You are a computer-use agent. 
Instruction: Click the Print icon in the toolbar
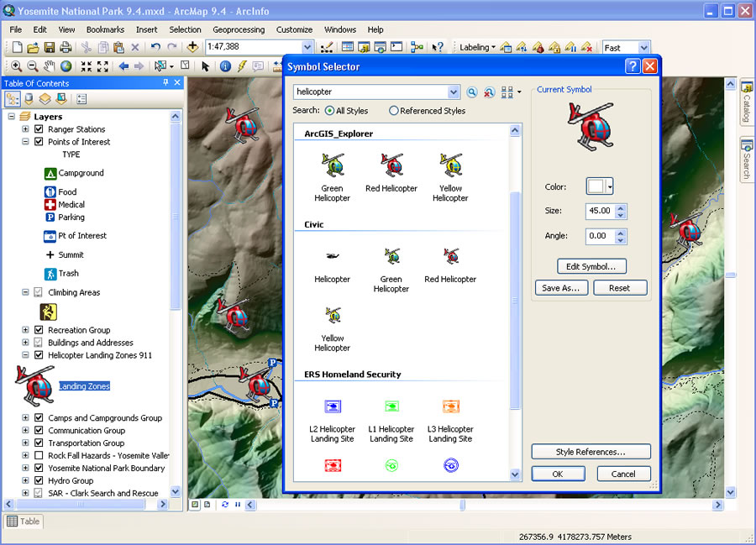66,47
